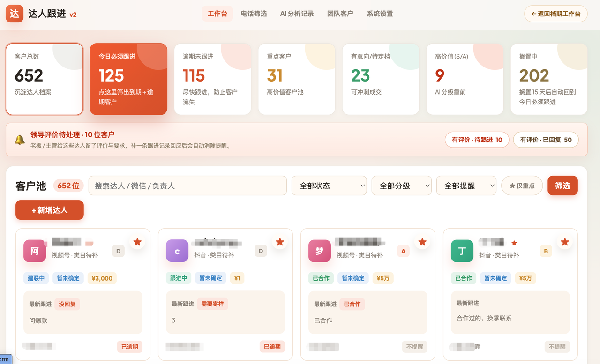Screen dimensions: 600x364
Task: Click the A grade badge on 梦 card
Action: click(x=403, y=251)
